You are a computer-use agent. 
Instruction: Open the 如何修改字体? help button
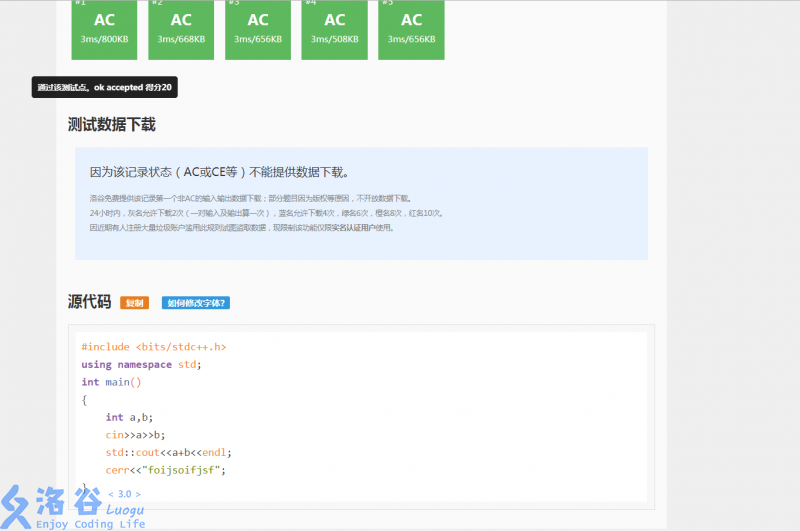click(196, 303)
